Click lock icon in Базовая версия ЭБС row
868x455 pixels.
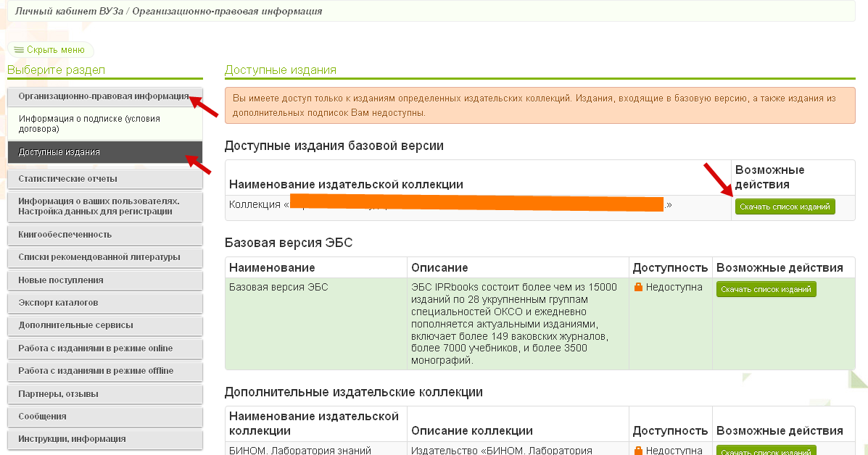pyautogui.click(x=638, y=288)
